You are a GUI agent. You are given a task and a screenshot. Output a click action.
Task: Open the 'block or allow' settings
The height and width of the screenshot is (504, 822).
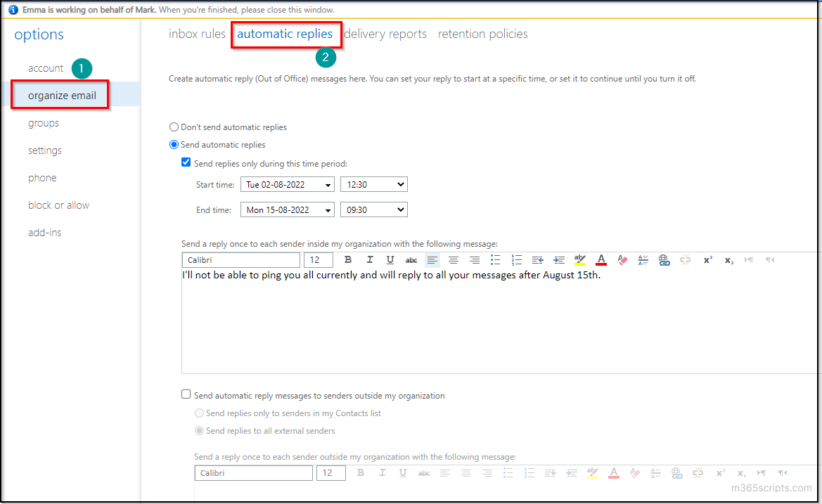58,205
